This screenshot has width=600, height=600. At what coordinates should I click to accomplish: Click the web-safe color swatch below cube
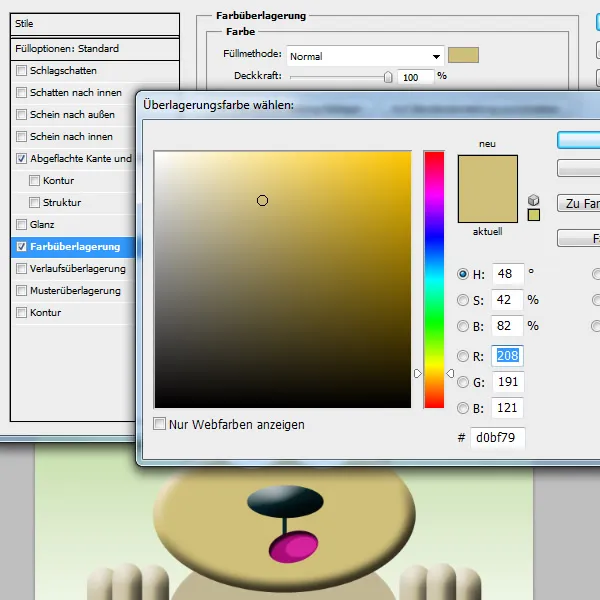click(x=534, y=215)
